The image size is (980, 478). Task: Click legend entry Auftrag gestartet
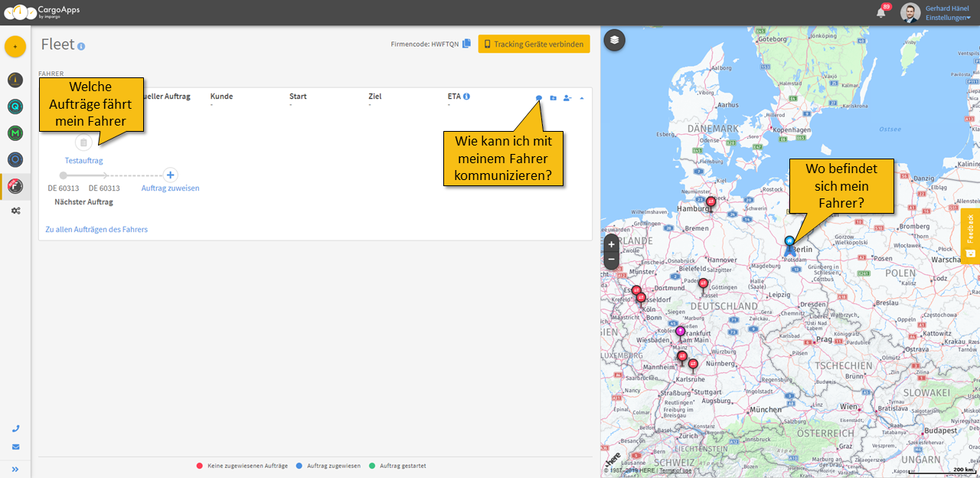coord(397,466)
